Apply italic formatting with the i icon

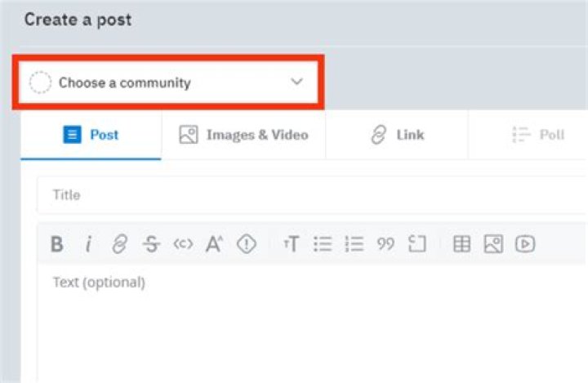[x=88, y=243]
